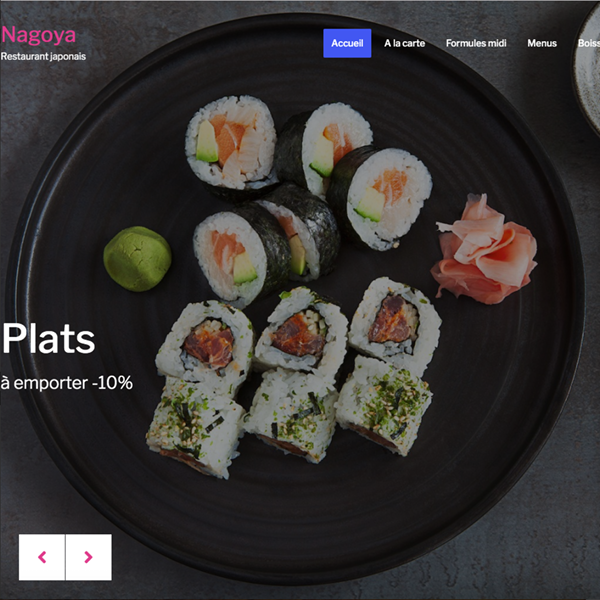
Task: Click the green wasabi ball in photo
Action: (x=137, y=259)
